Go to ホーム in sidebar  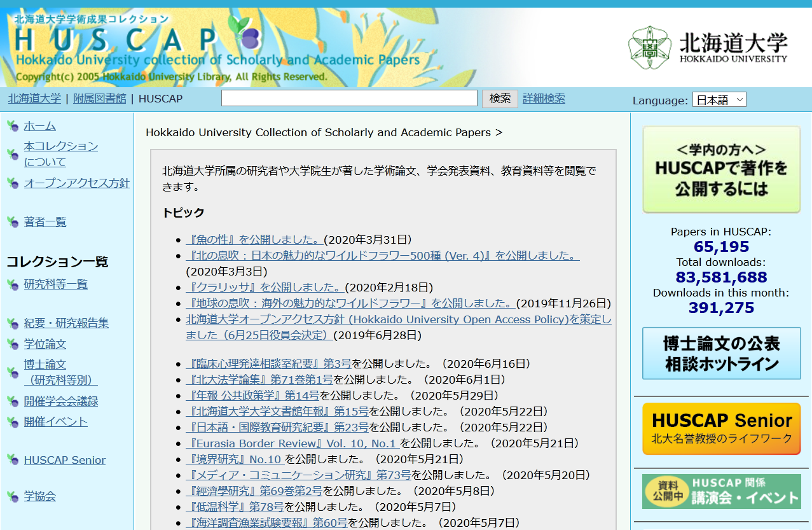pos(39,126)
